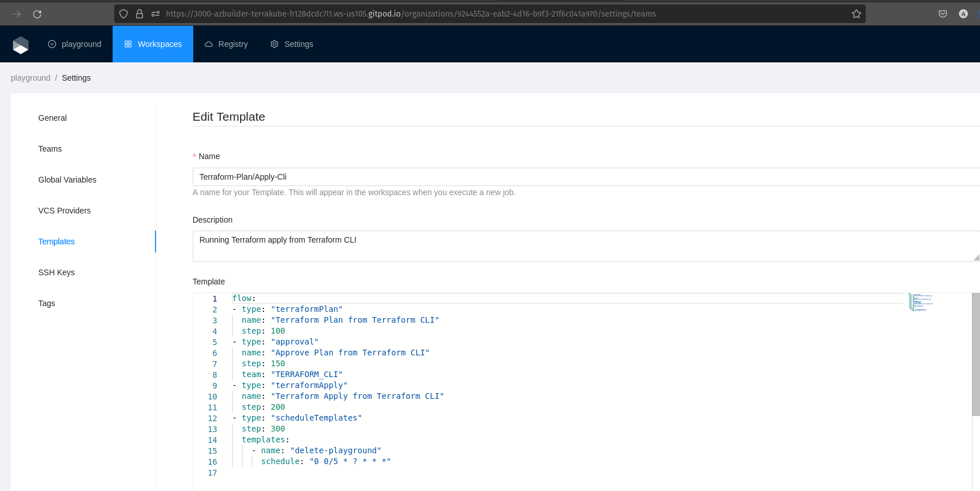Click the code editor vertical scrollbar
Screen dimensions: 980x491
(975, 355)
